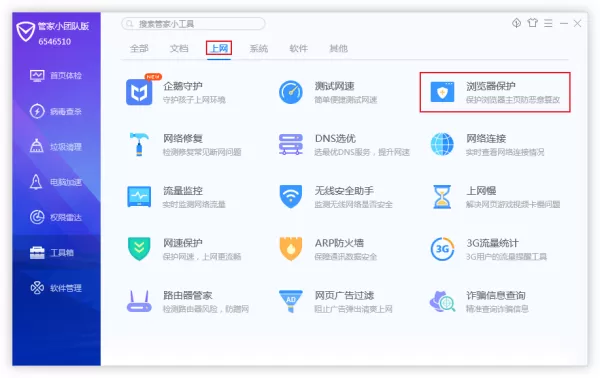Open 电脑加速 in sidebar
The image size is (600, 378).
coord(56,182)
